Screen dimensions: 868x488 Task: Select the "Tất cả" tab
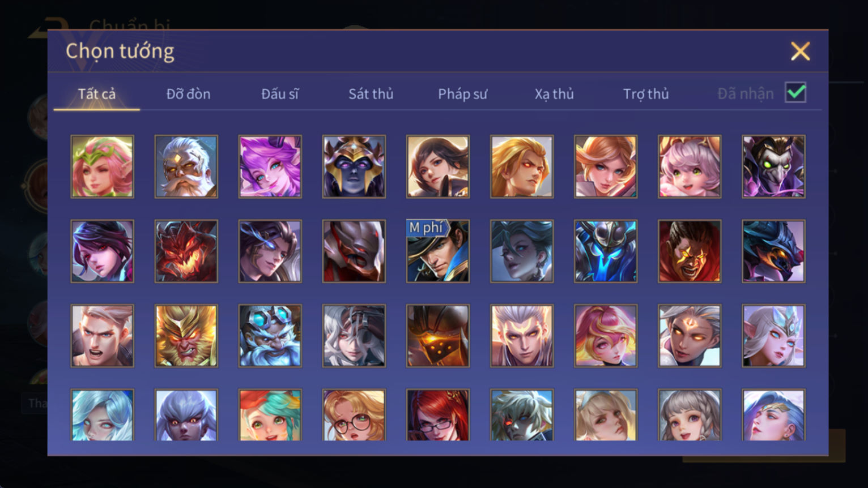pos(97,94)
